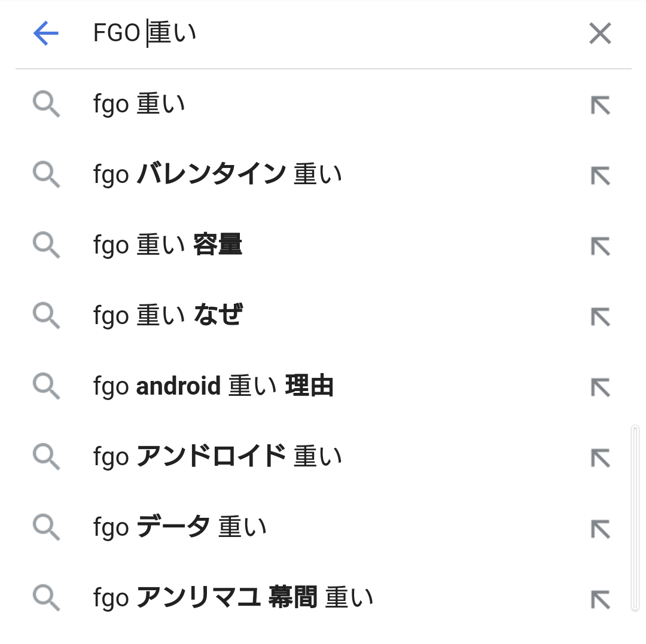Open suggestion "fgo 重い なぜ"
Screen dimensions: 646x644
tap(167, 315)
